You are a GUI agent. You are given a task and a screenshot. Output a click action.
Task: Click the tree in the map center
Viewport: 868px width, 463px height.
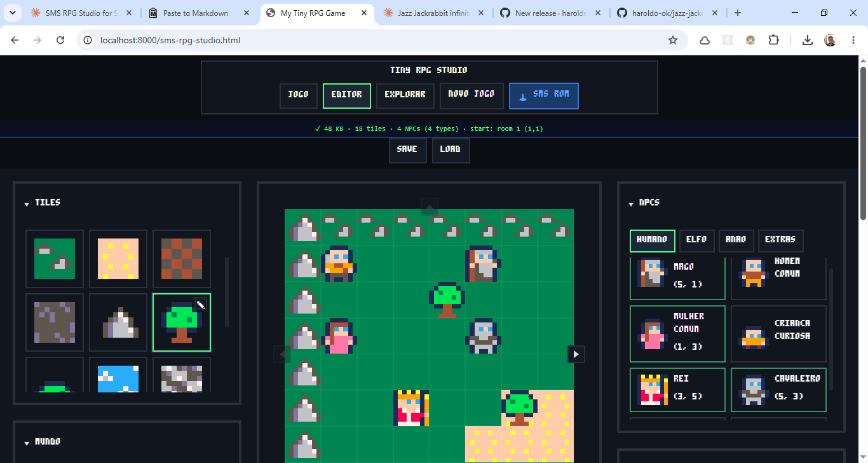coord(447,300)
